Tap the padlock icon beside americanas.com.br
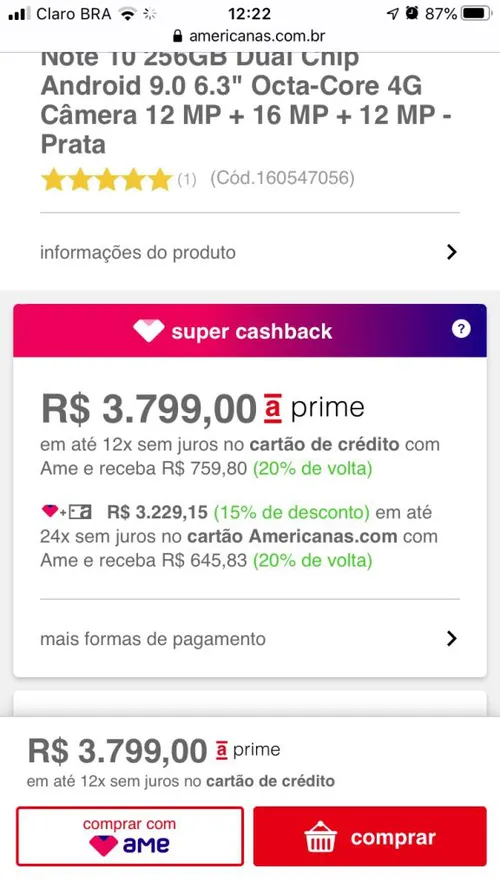This screenshot has height=889, width=500. (178, 36)
